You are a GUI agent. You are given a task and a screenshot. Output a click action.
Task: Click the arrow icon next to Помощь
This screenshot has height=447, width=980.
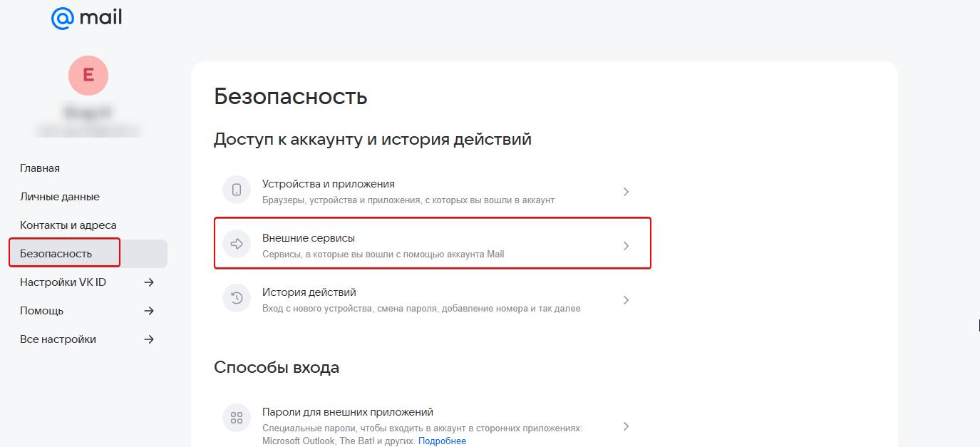pos(149,311)
